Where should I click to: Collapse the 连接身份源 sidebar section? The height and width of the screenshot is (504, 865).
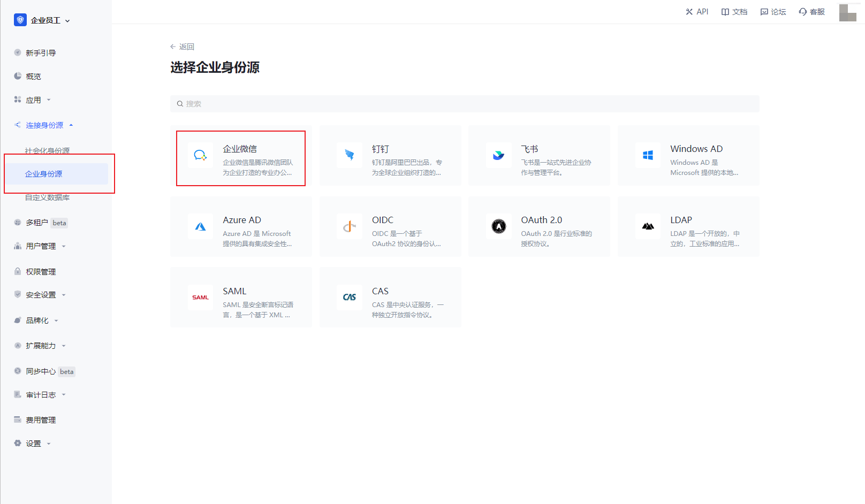[x=45, y=125]
